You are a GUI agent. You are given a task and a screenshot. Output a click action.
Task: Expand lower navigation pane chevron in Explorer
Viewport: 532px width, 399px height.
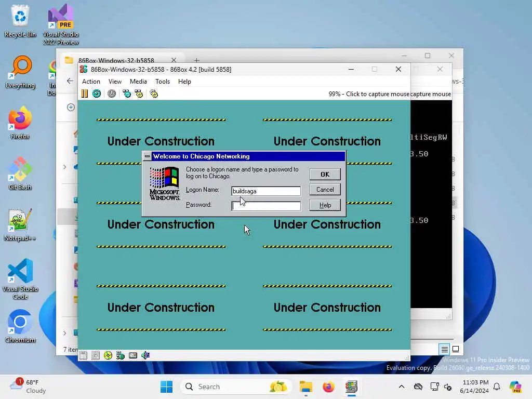tap(64, 333)
